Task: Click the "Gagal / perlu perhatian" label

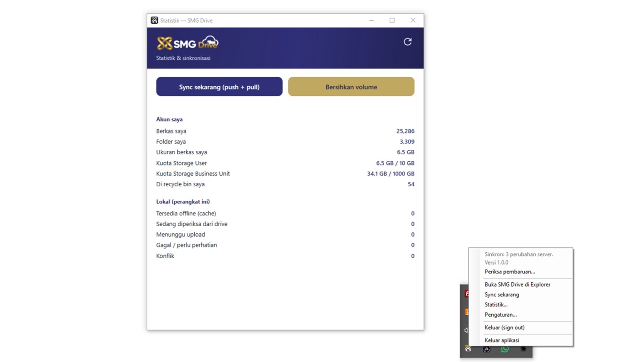Action: [186, 245]
